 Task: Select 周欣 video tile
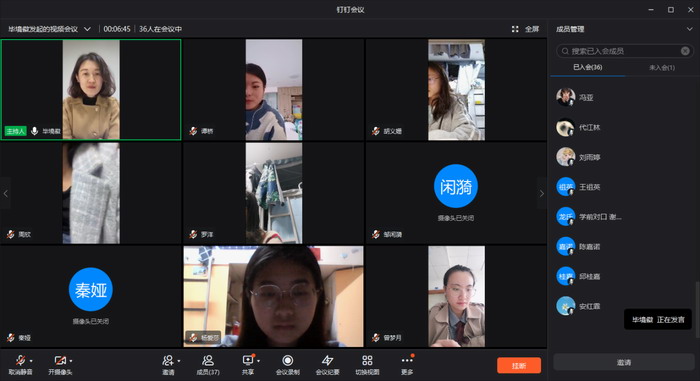[x=91, y=193]
